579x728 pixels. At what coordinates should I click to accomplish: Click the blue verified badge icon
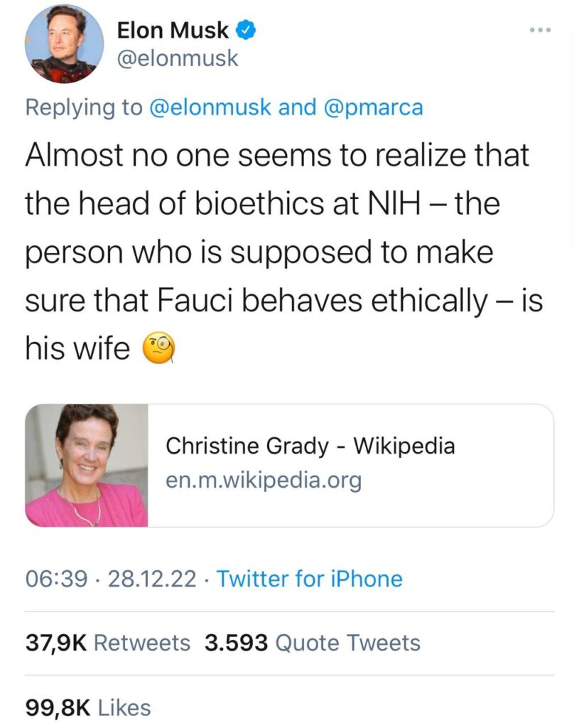click(x=245, y=31)
